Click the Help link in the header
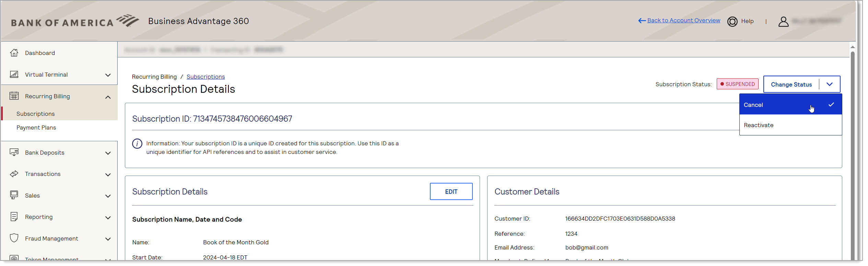 click(747, 21)
